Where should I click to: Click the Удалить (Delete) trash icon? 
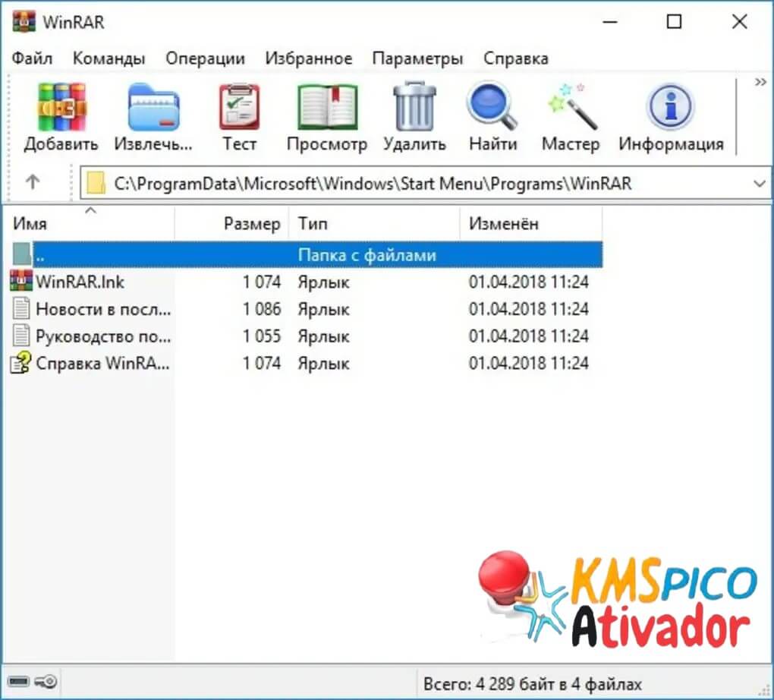coord(414,108)
